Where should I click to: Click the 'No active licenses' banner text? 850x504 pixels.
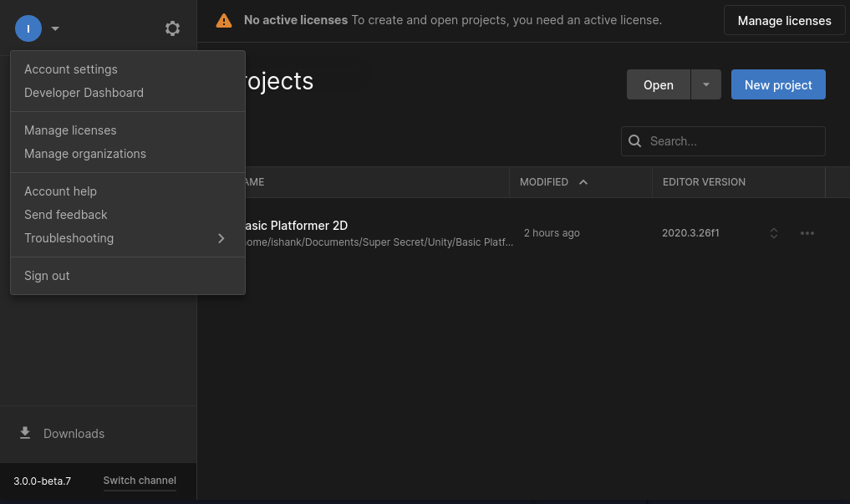295,20
